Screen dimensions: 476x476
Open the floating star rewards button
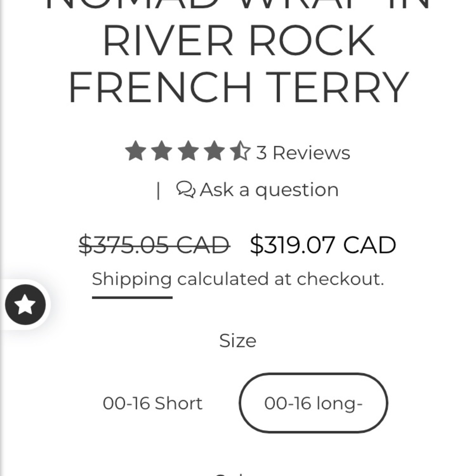point(25,305)
